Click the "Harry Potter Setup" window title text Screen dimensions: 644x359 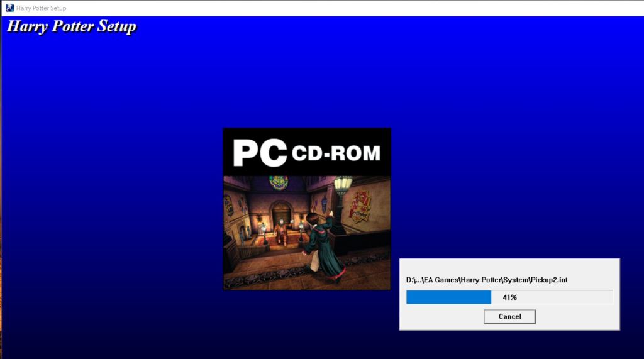coord(41,8)
